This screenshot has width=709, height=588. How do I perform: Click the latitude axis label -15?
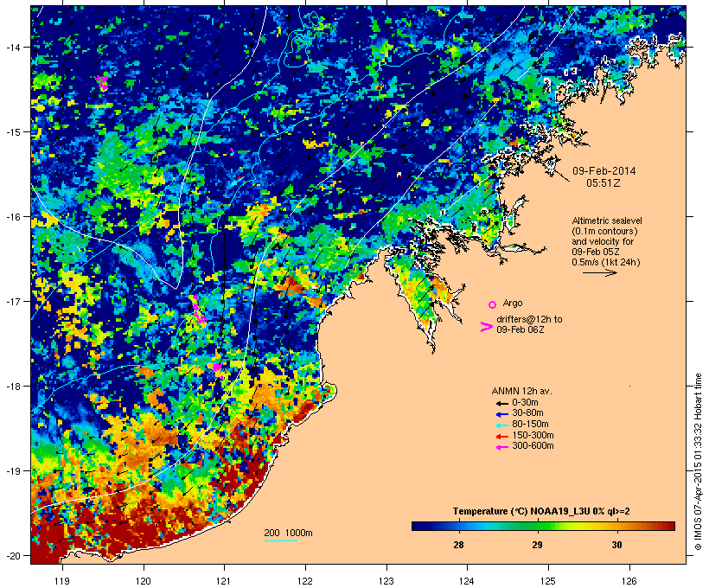[12, 132]
